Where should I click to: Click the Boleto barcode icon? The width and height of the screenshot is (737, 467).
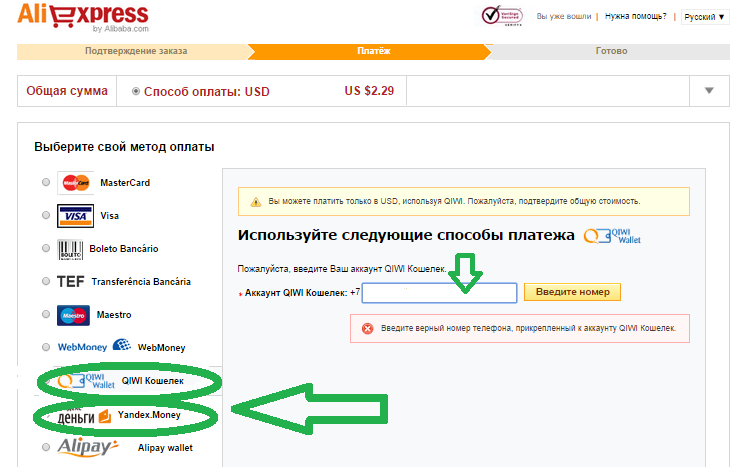tap(70, 249)
